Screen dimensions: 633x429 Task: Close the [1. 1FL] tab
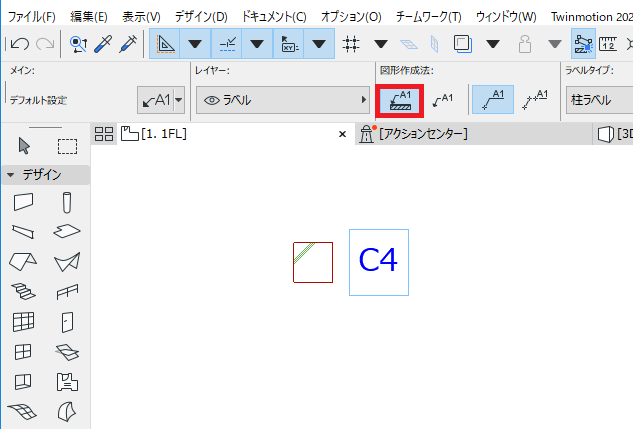click(342, 134)
